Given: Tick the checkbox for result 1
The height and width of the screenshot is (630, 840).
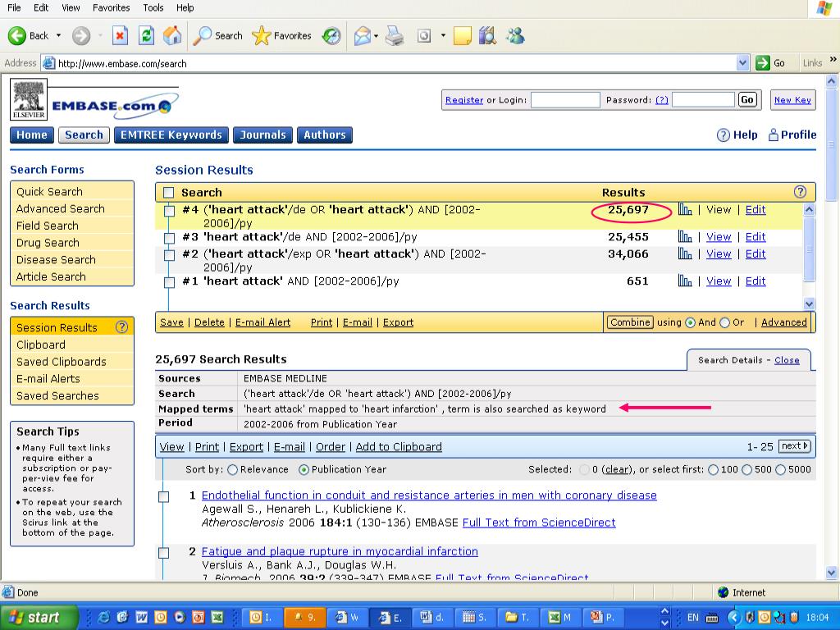Looking at the screenshot, I should [x=164, y=496].
